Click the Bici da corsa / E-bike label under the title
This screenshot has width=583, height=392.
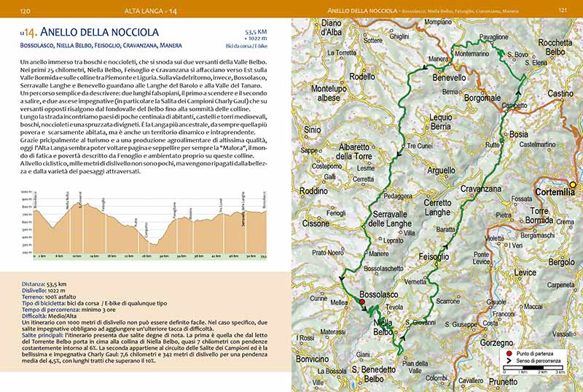coord(246,46)
